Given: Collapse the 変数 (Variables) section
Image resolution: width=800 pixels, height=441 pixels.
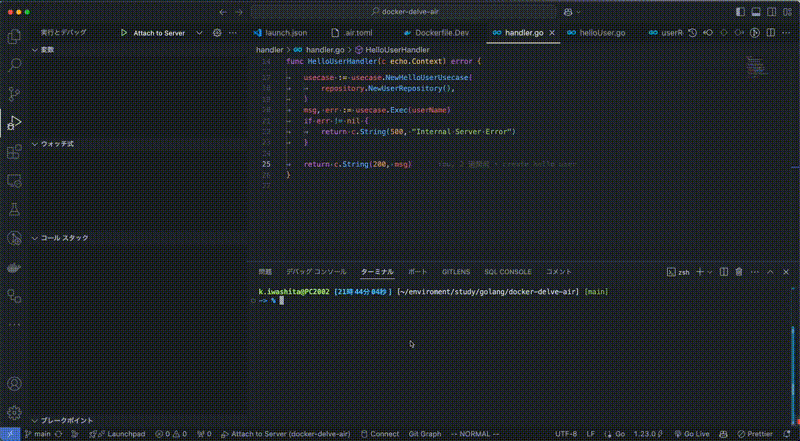Looking at the screenshot, I should click(47, 49).
